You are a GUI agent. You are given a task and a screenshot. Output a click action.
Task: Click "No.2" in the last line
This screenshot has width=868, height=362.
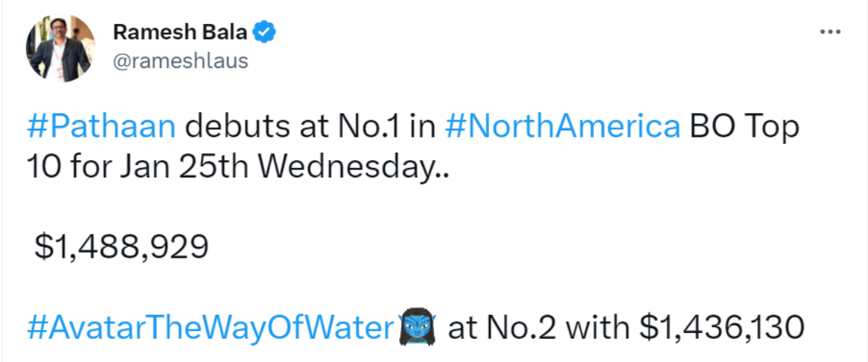[524, 328]
